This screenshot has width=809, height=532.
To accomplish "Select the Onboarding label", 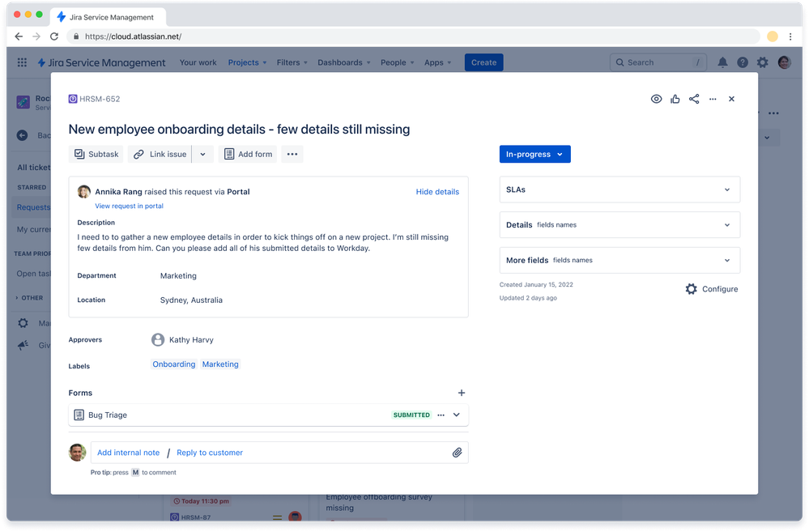I will click(x=174, y=364).
